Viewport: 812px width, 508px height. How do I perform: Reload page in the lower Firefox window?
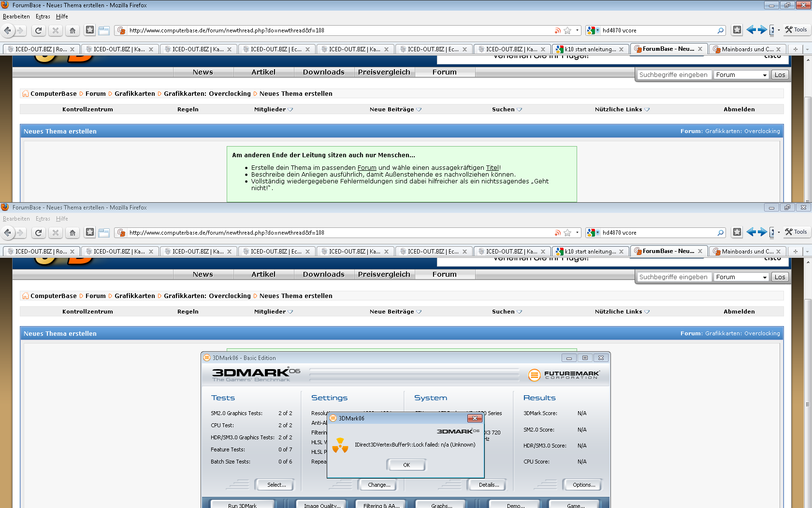[39, 233]
